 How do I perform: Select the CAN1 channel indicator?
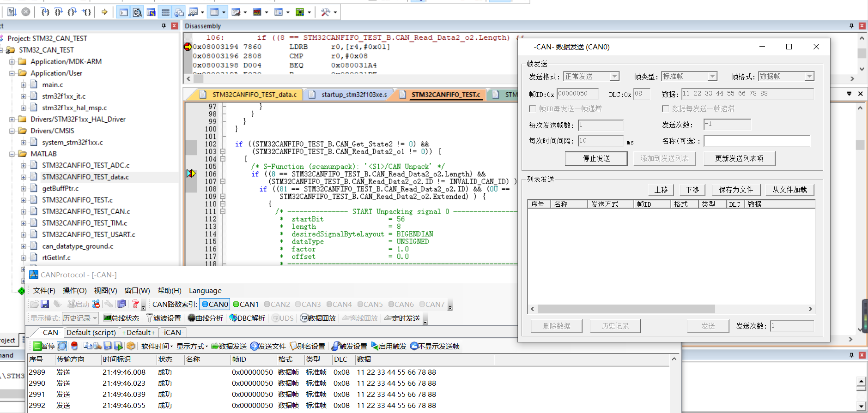[x=246, y=304]
